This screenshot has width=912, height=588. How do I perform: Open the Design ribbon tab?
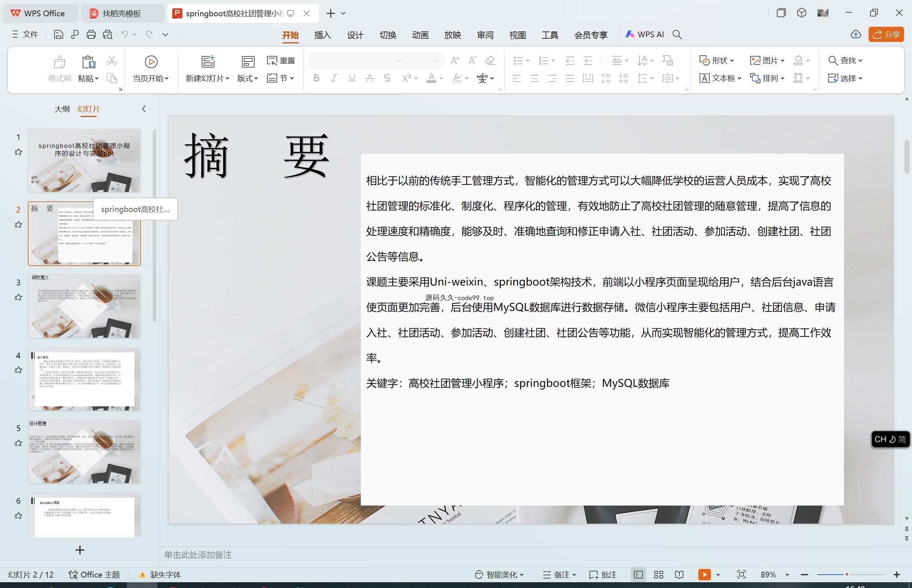355,35
